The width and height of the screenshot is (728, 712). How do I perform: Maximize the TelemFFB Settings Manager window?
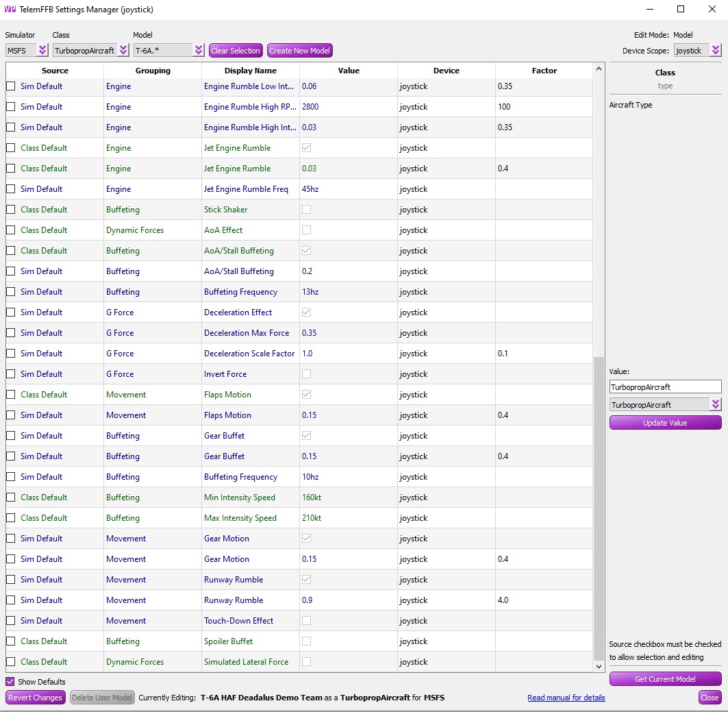681,10
